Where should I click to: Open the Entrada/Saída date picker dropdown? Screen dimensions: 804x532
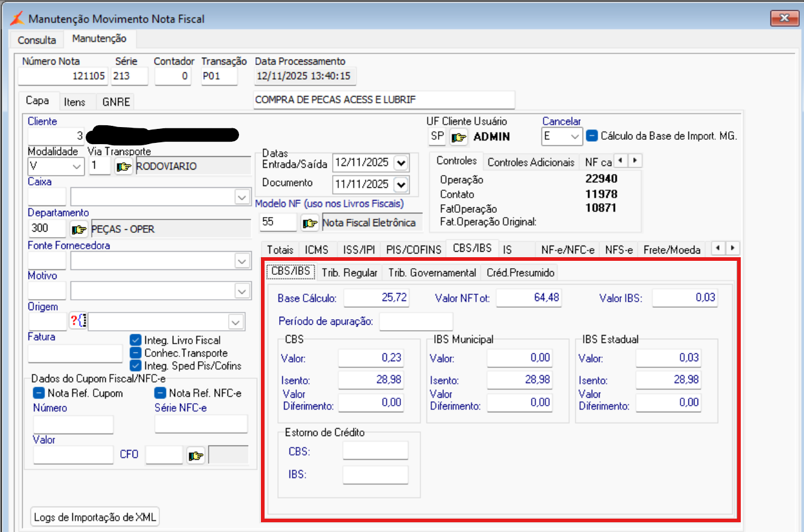401,163
